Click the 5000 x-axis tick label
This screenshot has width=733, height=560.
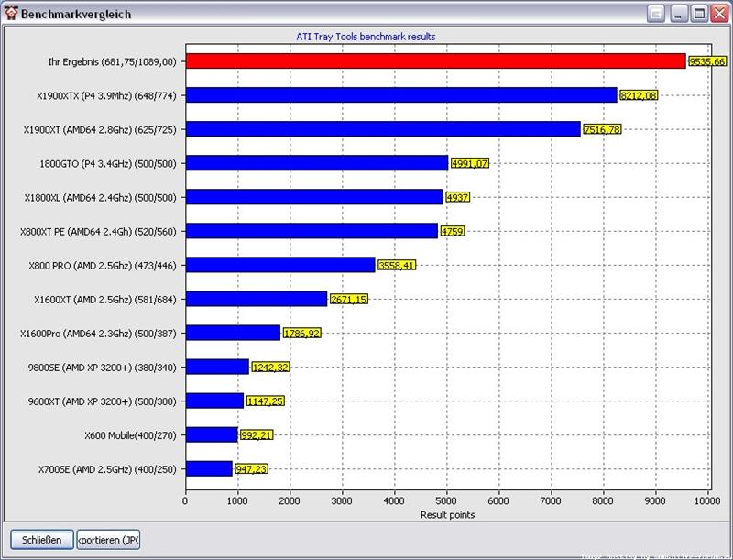446,501
